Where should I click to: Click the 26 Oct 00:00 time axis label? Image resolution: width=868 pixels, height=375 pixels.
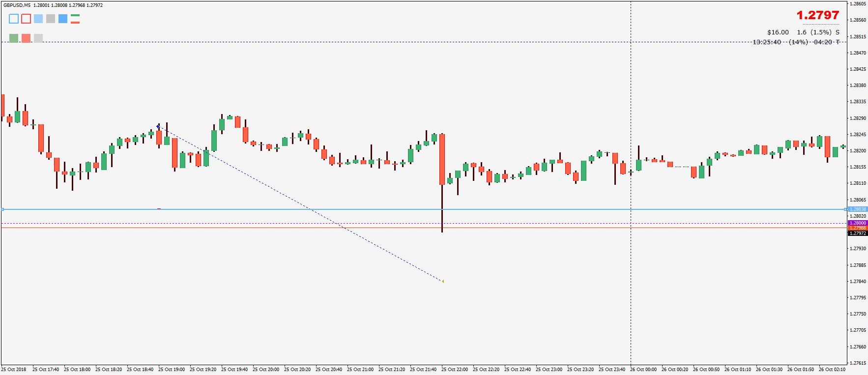click(643, 370)
